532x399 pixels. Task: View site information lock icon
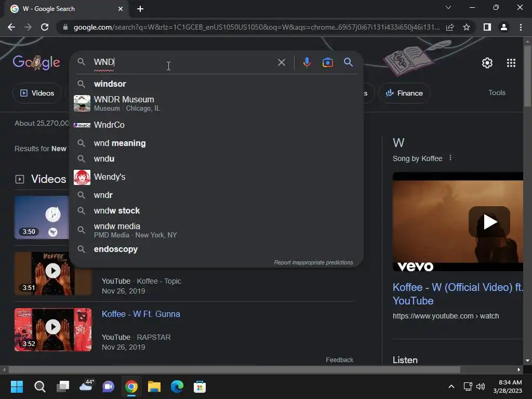point(65,27)
